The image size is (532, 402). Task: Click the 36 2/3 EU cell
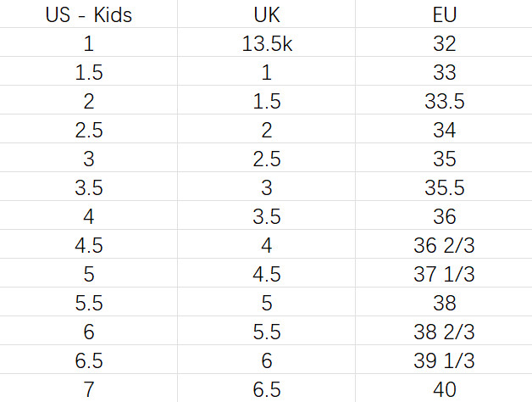(443, 245)
